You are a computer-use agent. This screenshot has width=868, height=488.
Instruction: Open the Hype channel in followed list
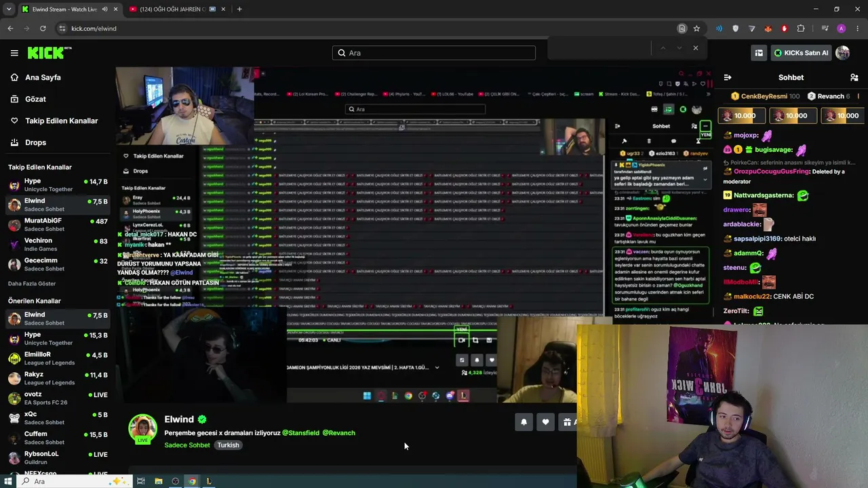tap(58, 185)
